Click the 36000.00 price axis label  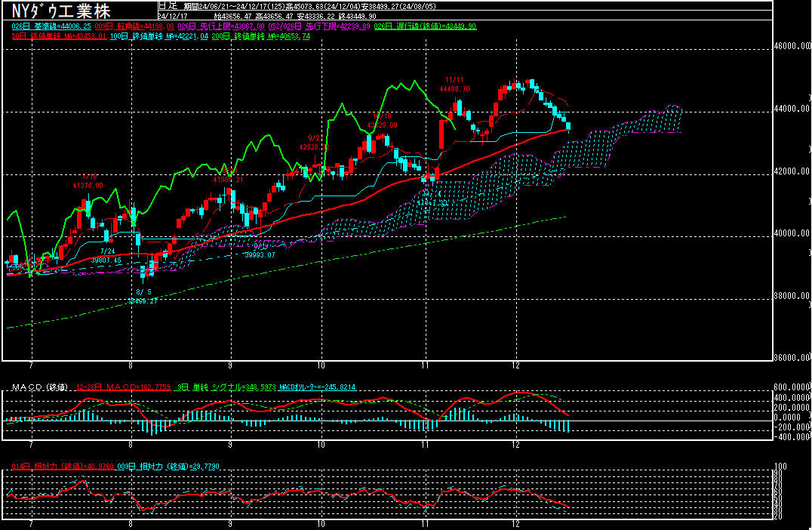pyautogui.click(x=792, y=357)
